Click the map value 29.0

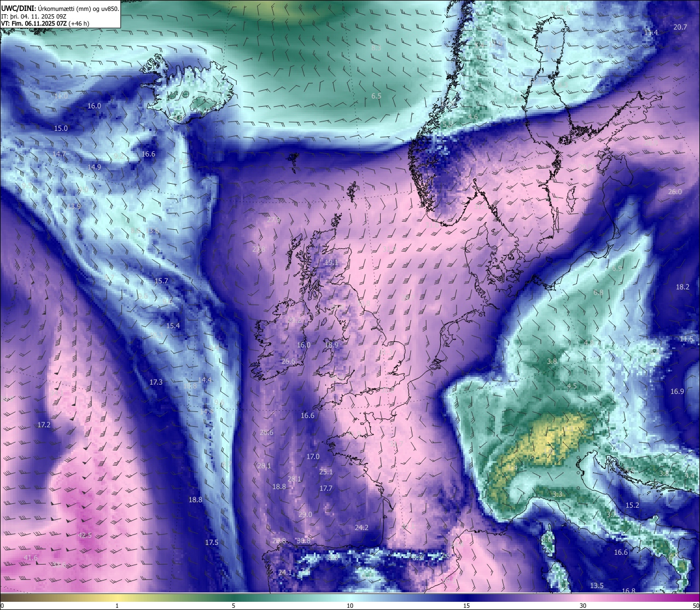tap(305, 515)
